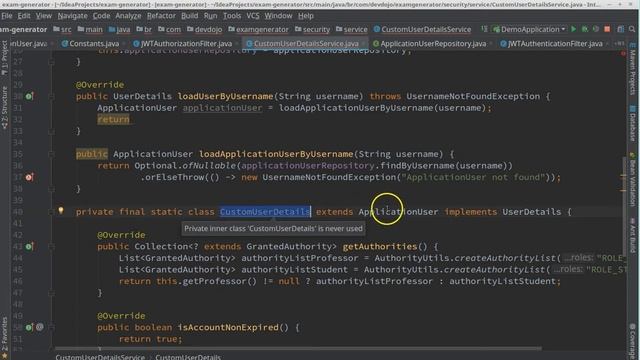Click the examgenerator breadcrumb
The height and width of the screenshot is (360, 640).
(258, 29)
